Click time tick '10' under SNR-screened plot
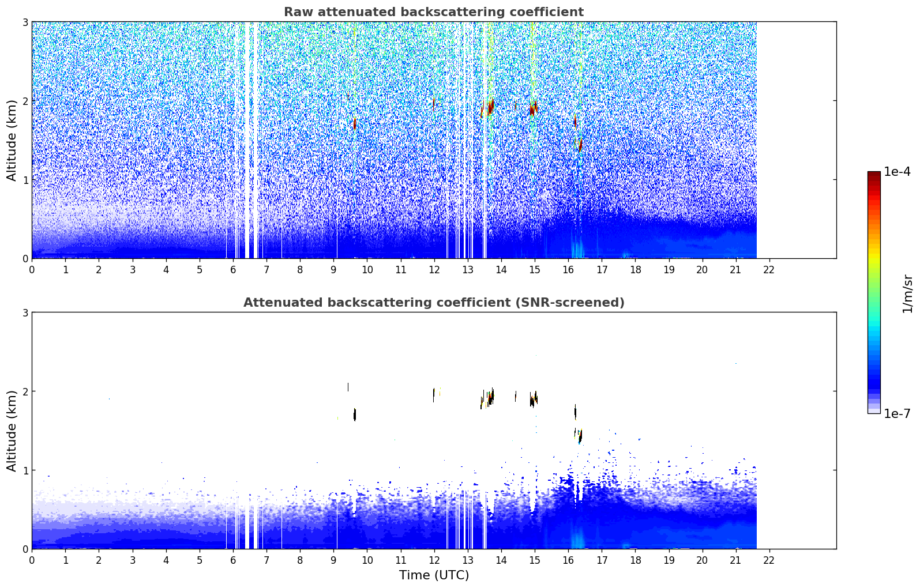 [x=367, y=560]
